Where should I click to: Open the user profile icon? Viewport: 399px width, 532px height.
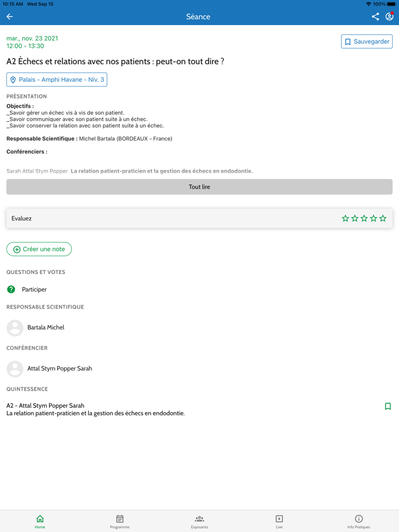pos(389,17)
